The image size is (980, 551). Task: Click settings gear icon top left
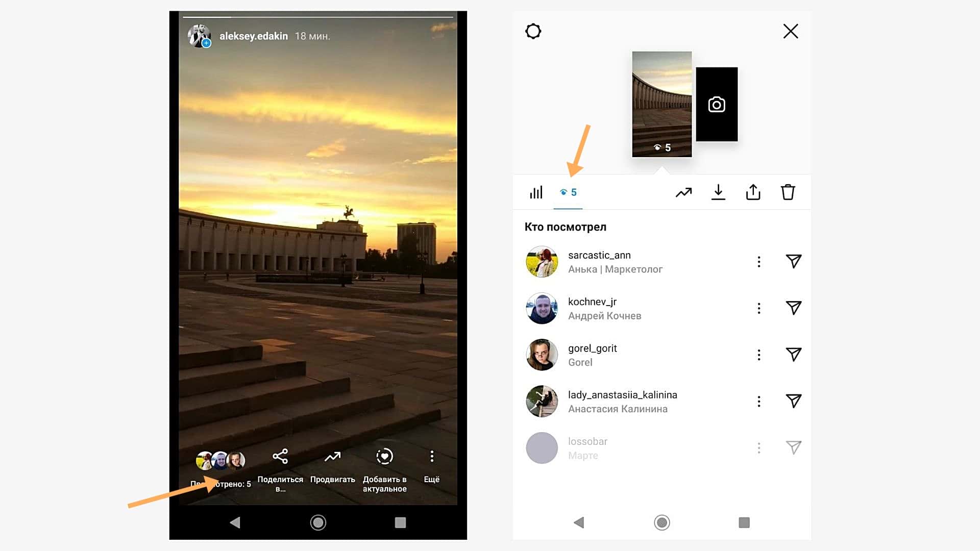pyautogui.click(x=534, y=31)
